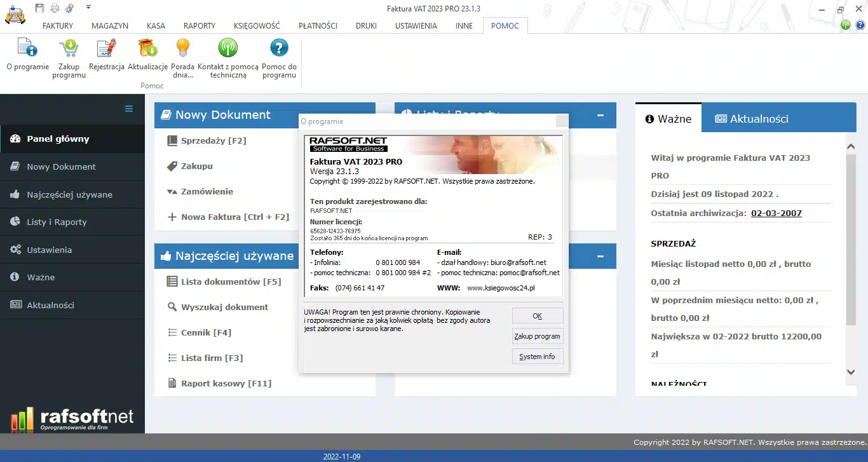
Task: Select Ustawienia in the left sidebar
Action: tap(49, 250)
